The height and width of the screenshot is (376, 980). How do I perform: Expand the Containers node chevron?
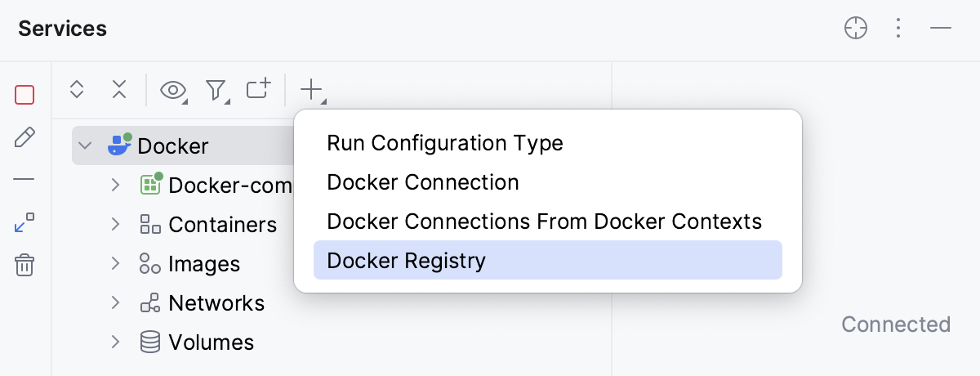point(116,224)
